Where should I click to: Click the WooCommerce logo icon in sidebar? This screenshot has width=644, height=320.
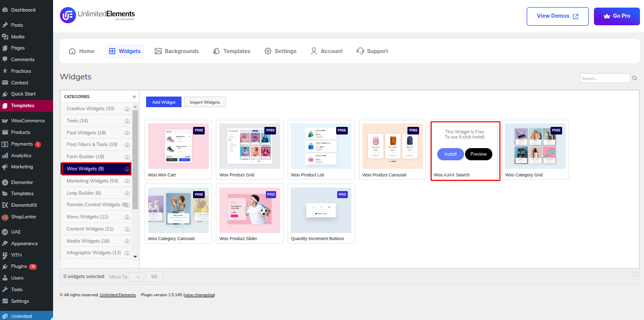click(x=5, y=121)
